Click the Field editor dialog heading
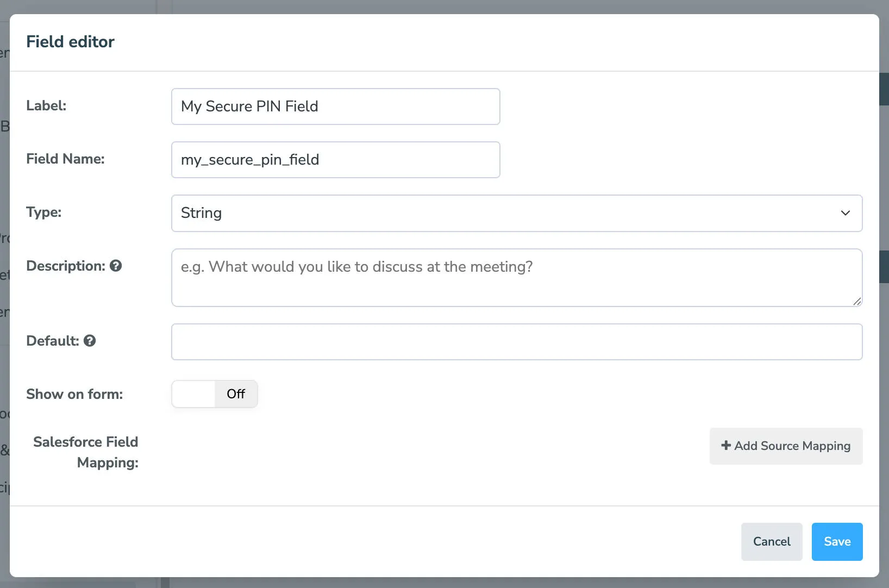Viewport: 889px width, 588px height. pyautogui.click(x=71, y=41)
